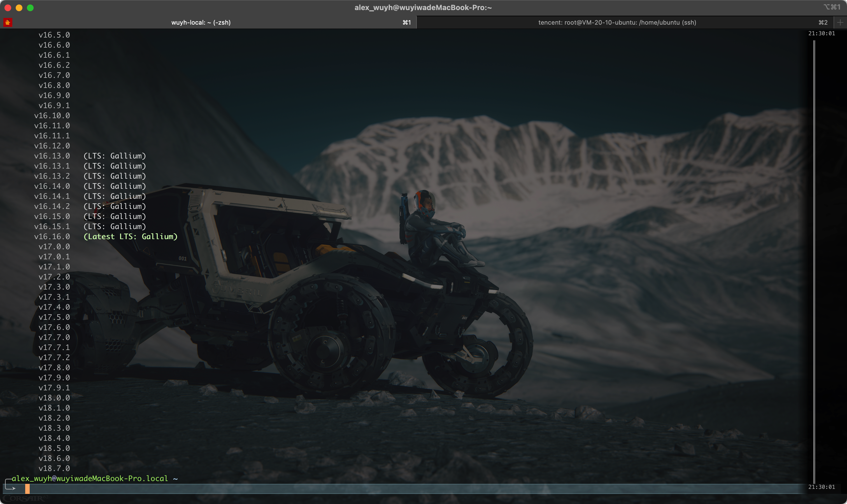Click the bottom timestamp 21:30:01
Screen dimensions: 847x504
click(x=822, y=487)
